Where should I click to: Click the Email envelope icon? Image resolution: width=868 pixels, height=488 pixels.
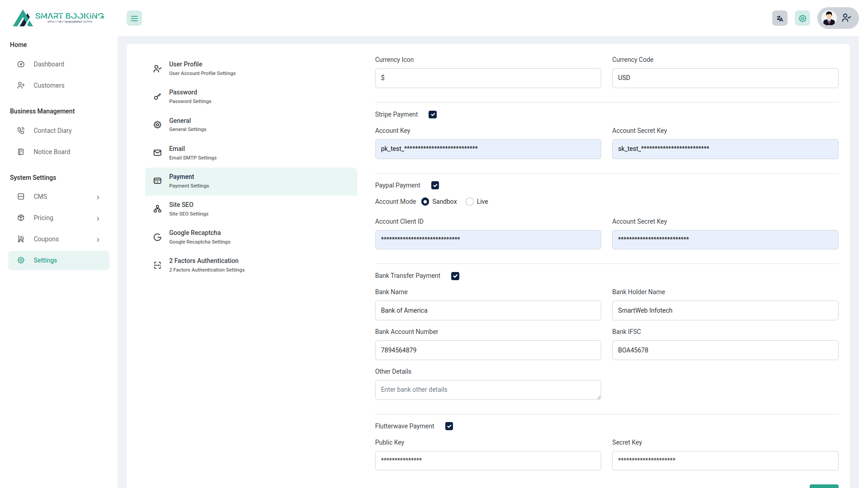(157, 153)
